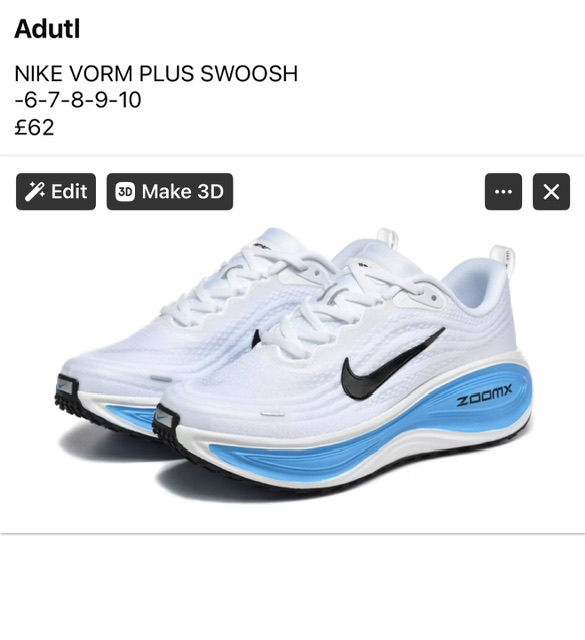
Task: Click the empty area below the photo
Action: (x=292, y=586)
